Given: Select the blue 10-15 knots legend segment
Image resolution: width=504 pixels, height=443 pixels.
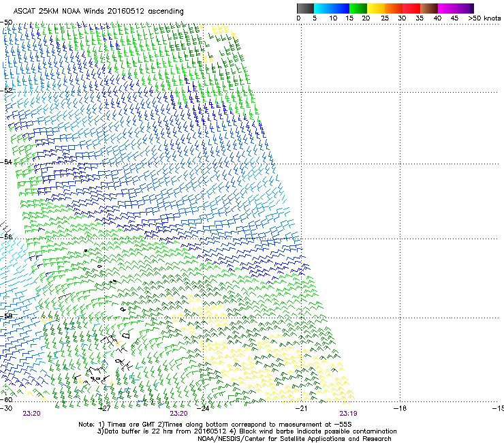Looking at the screenshot, I should [x=341, y=8].
